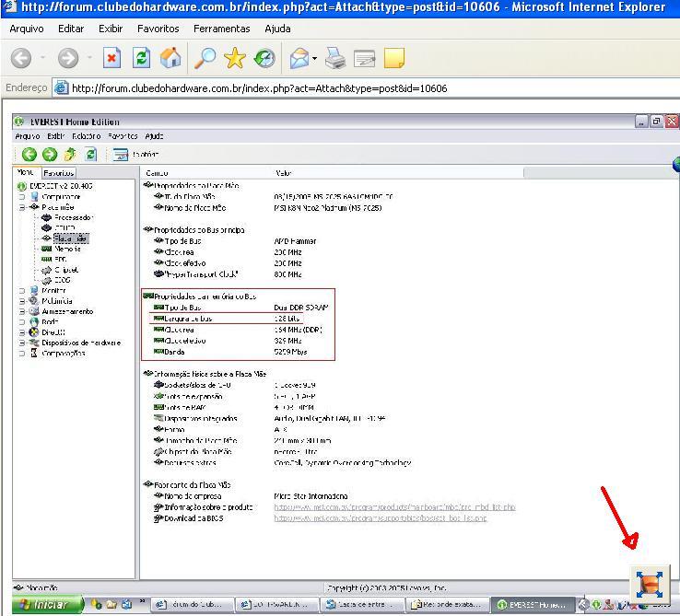Open the Download da BIOS link

click(380, 518)
